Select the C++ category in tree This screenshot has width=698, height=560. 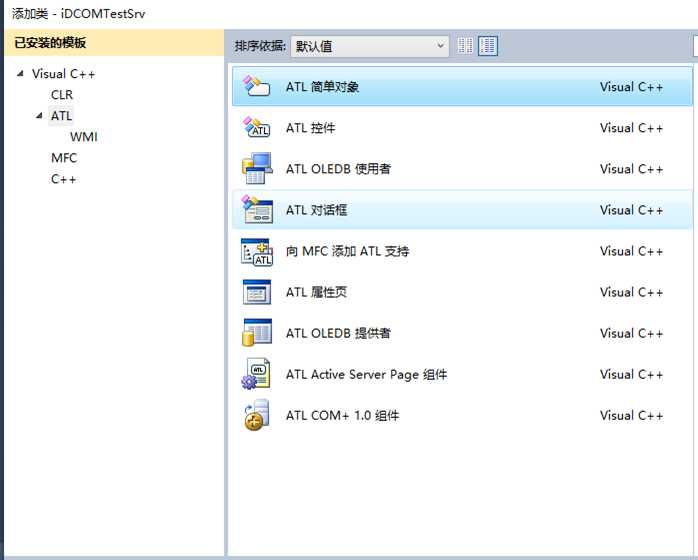coord(63,179)
